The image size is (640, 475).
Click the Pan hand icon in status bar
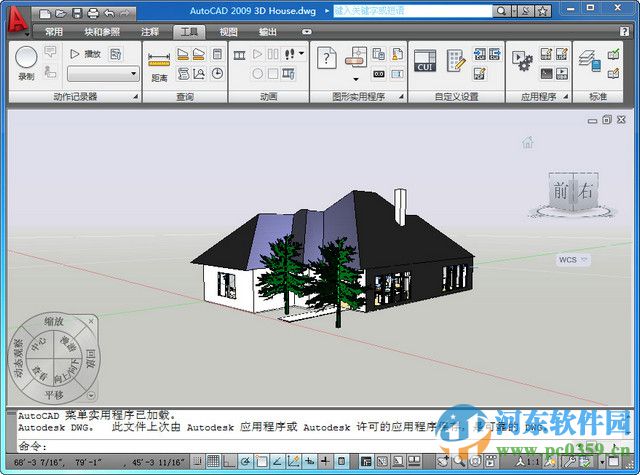(x=443, y=462)
